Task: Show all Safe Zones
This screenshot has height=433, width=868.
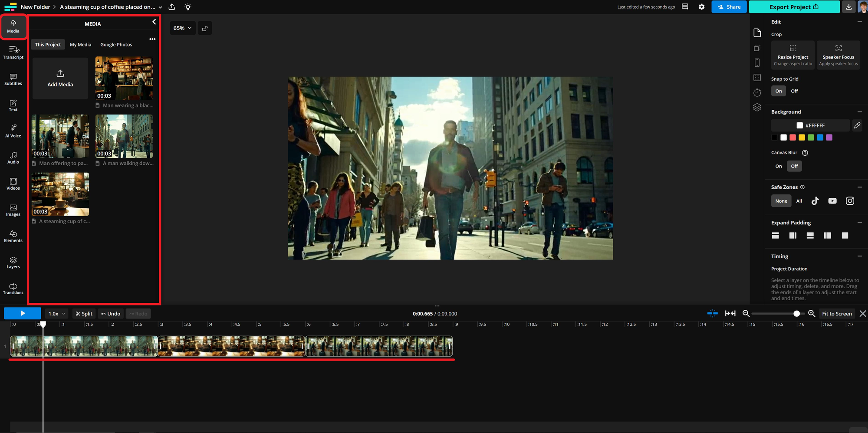Action: click(799, 200)
